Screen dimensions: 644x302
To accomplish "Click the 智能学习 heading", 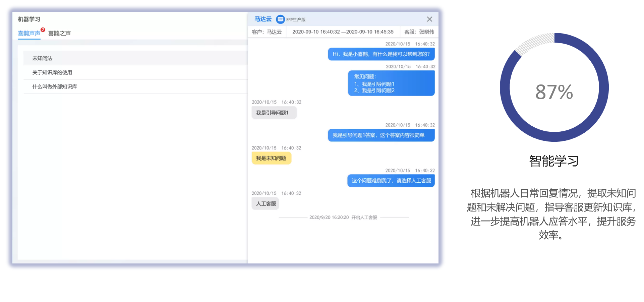I will (554, 161).
